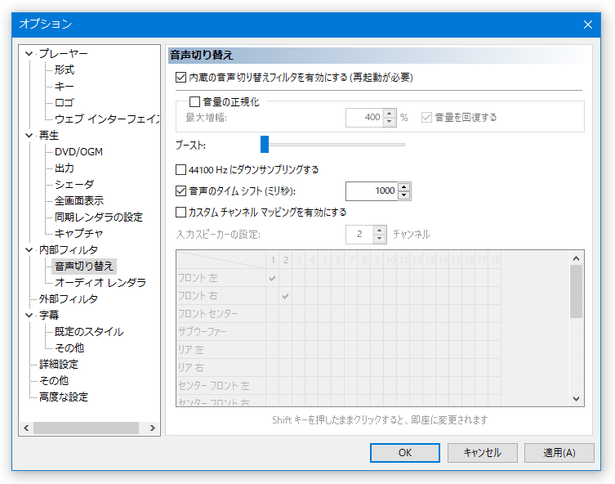The image size is (615, 484).
Task: Open 同期レンダラの設定 page
Action: pos(98,217)
